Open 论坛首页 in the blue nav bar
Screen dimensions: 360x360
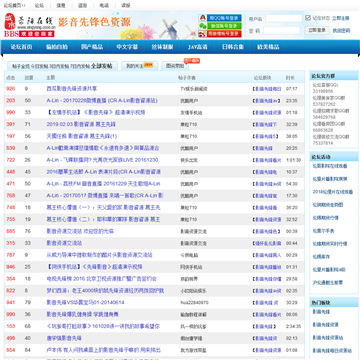pos(21,47)
